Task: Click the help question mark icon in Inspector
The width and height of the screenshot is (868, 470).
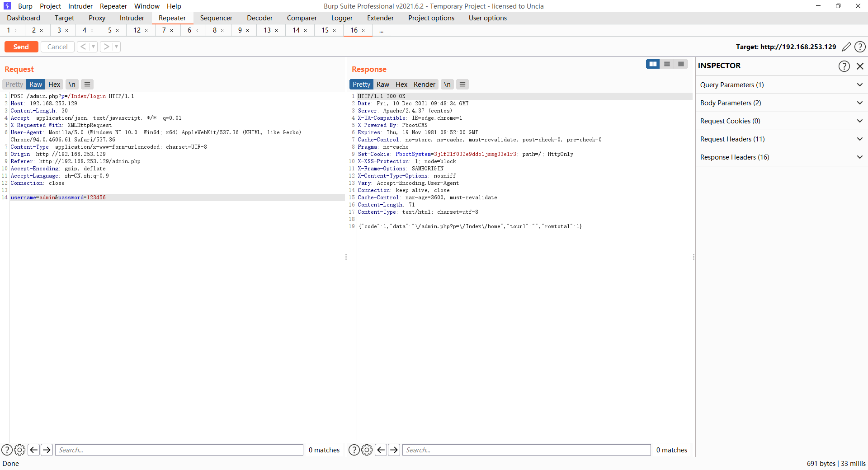Action: tap(844, 66)
